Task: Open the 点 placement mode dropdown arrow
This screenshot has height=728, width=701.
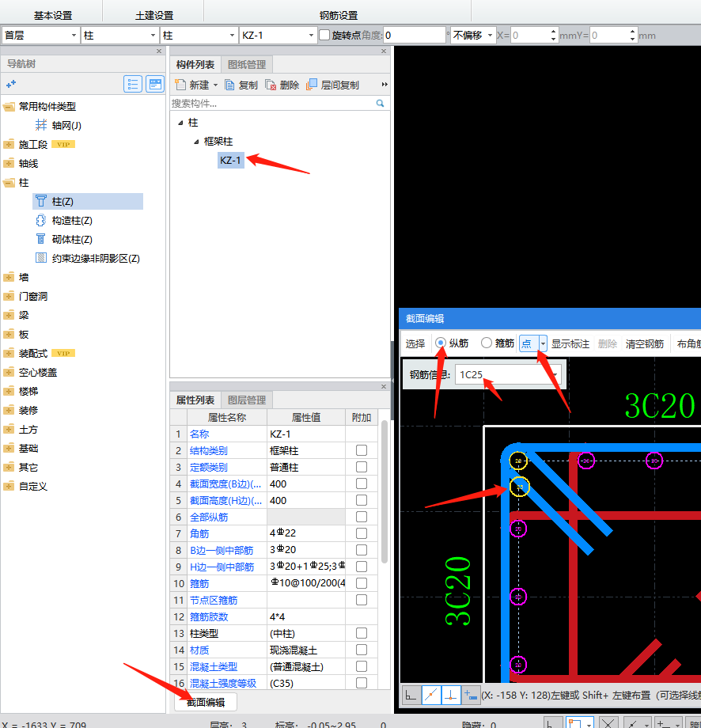Action: pos(543,343)
